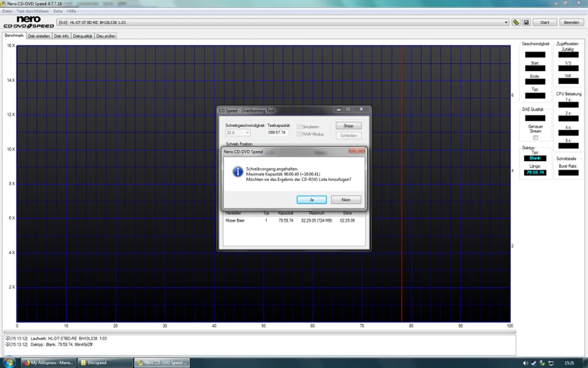Click the taskbar clock showing 15:21
Screen dimensions: 588x368
point(569,363)
